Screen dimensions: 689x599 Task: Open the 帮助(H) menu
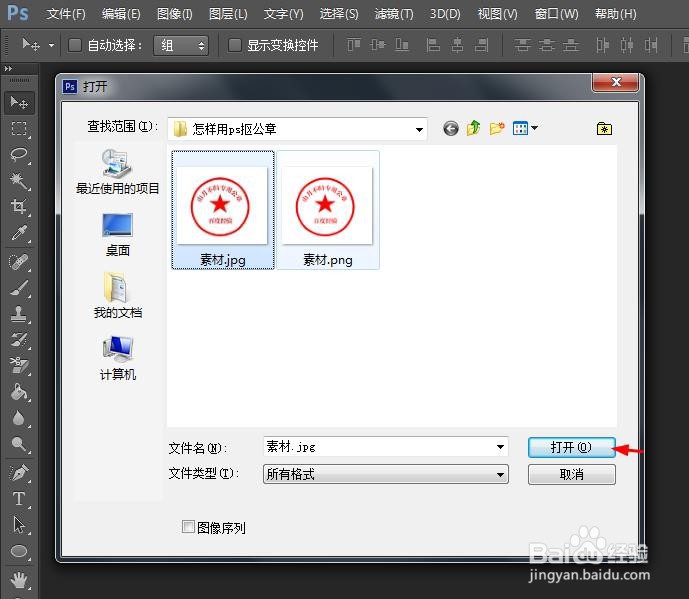pyautogui.click(x=615, y=14)
